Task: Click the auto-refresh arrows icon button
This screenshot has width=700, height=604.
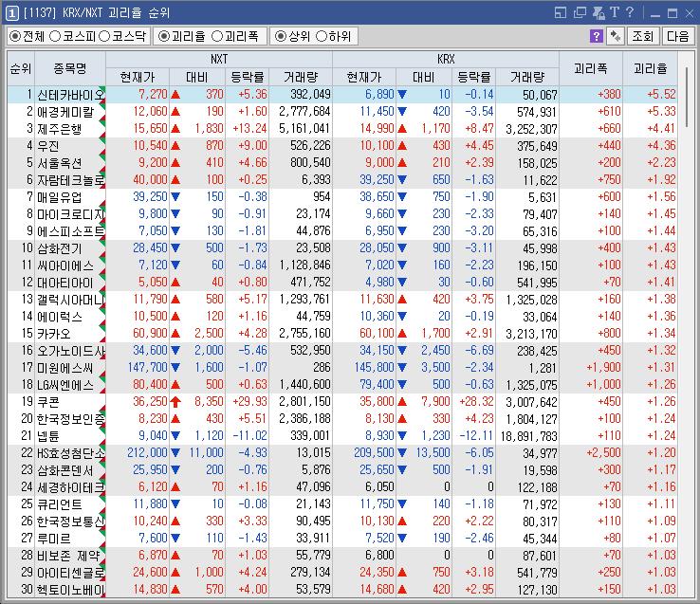Action: pos(616,36)
